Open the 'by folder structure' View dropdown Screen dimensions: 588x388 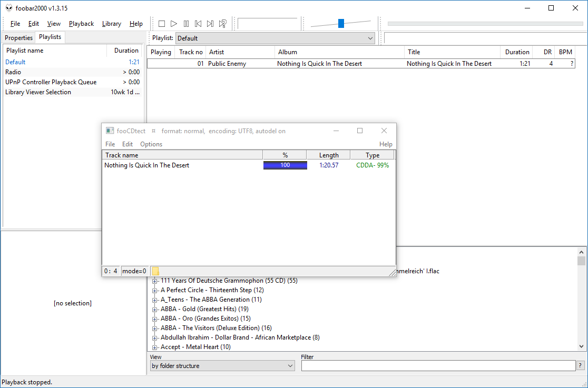222,366
